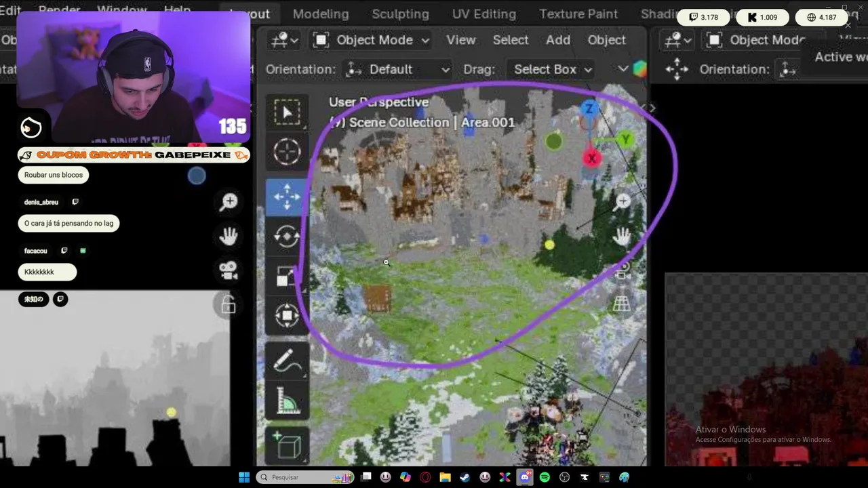Open Orientation Default dropdown
This screenshot has width=868, height=488.
point(397,69)
